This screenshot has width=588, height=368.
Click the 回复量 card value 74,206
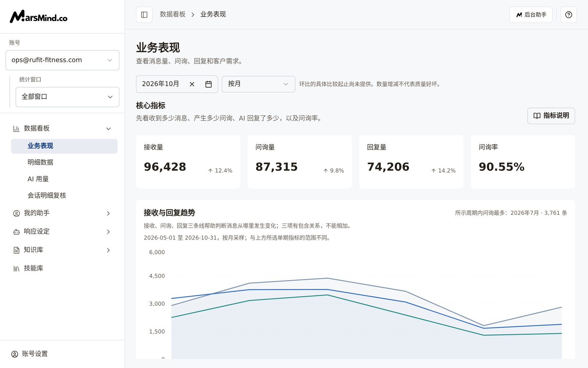(388, 167)
